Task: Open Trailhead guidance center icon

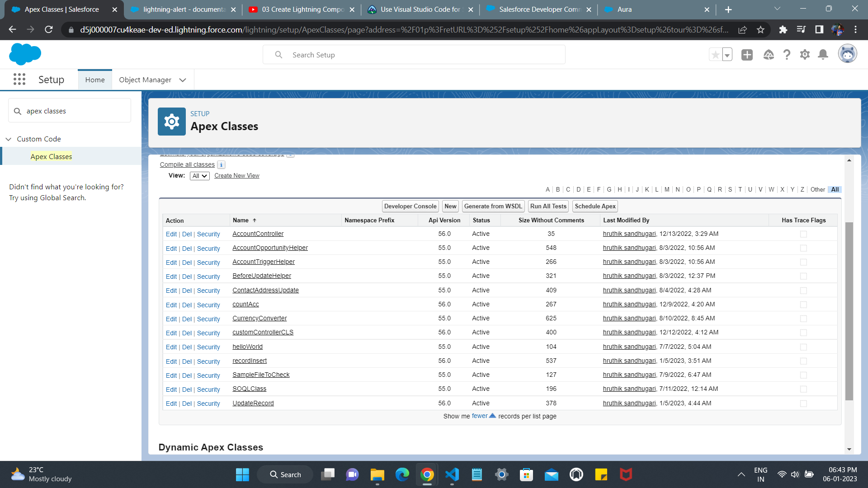Action: [769, 55]
